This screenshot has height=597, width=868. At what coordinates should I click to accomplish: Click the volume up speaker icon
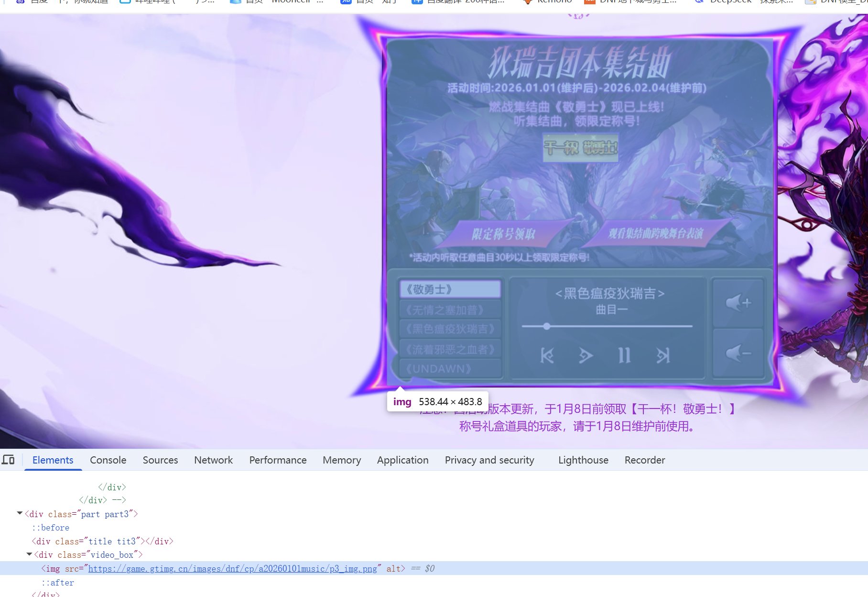(x=738, y=302)
